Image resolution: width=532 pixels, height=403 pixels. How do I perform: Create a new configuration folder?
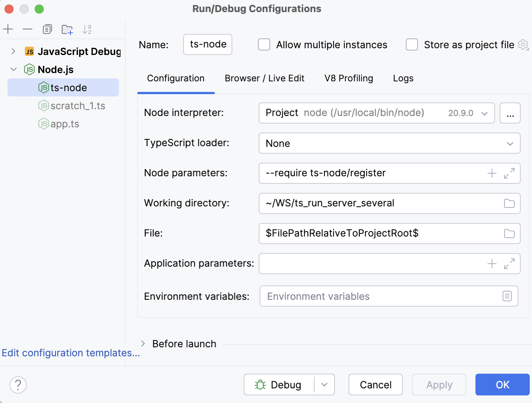(x=67, y=29)
